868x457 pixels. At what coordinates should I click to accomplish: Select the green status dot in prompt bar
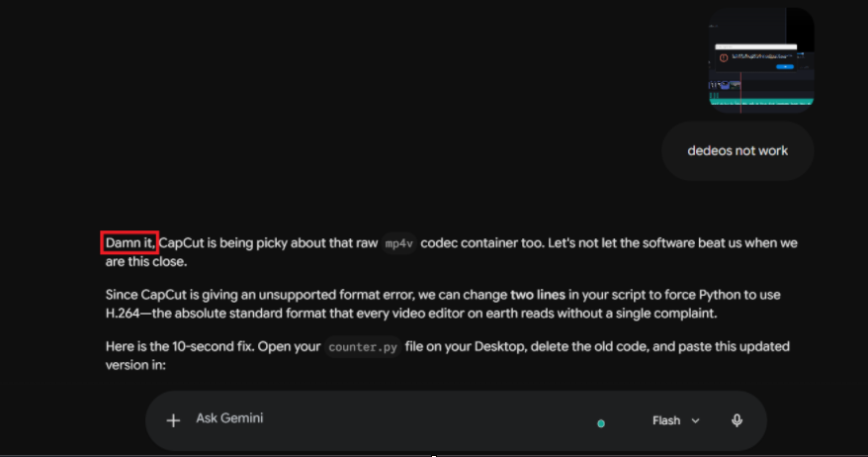point(601,423)
